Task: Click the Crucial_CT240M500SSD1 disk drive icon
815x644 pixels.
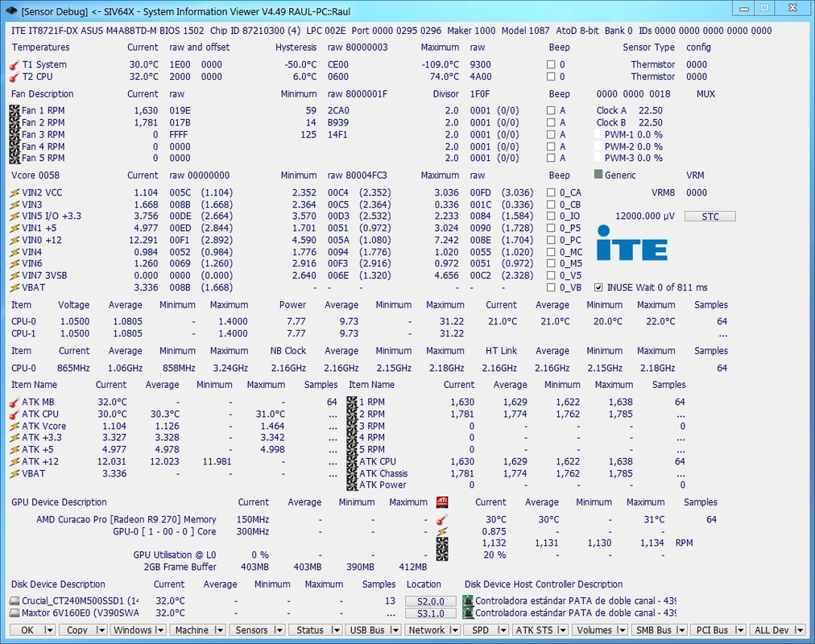Action: coord(14,601)
